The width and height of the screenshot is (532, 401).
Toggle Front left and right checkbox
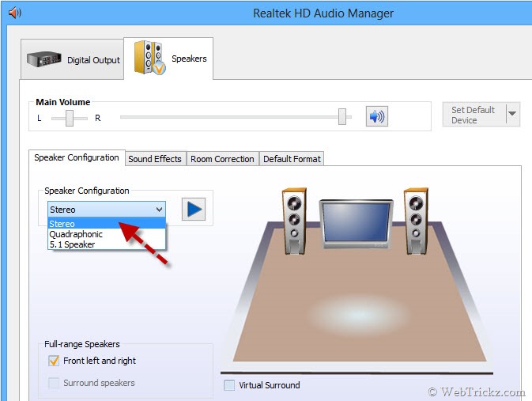[54, 361]
